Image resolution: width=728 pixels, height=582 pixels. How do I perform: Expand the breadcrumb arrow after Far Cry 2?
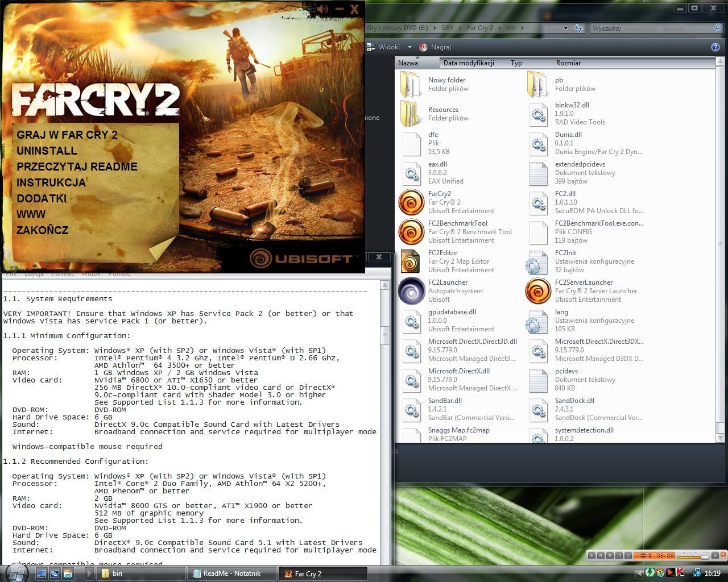coord(499,28)
